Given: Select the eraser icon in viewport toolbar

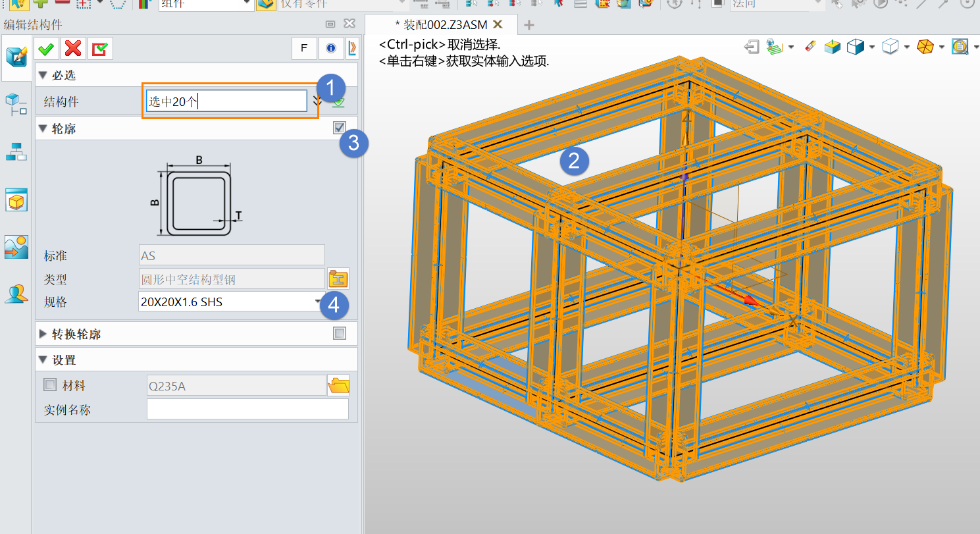Looking at the screenshot, I should point(810,47).
